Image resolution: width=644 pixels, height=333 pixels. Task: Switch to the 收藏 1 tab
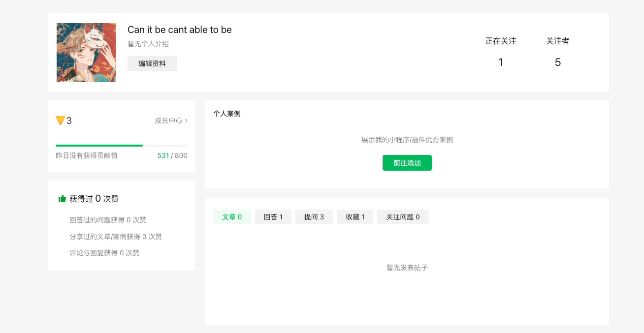355,217
